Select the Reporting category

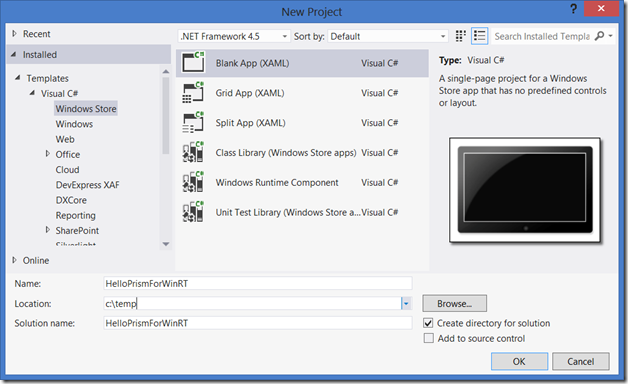75,215
